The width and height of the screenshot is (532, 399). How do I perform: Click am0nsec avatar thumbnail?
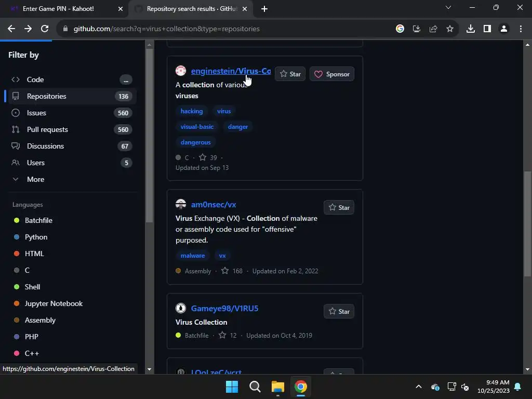pyautogui.click(x=181, y=204)
